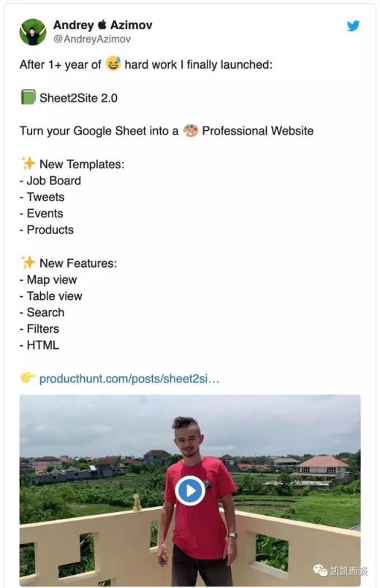Play the embedded tweet video
The width and height of the screenshot is (380, 588).
point(190,491)
